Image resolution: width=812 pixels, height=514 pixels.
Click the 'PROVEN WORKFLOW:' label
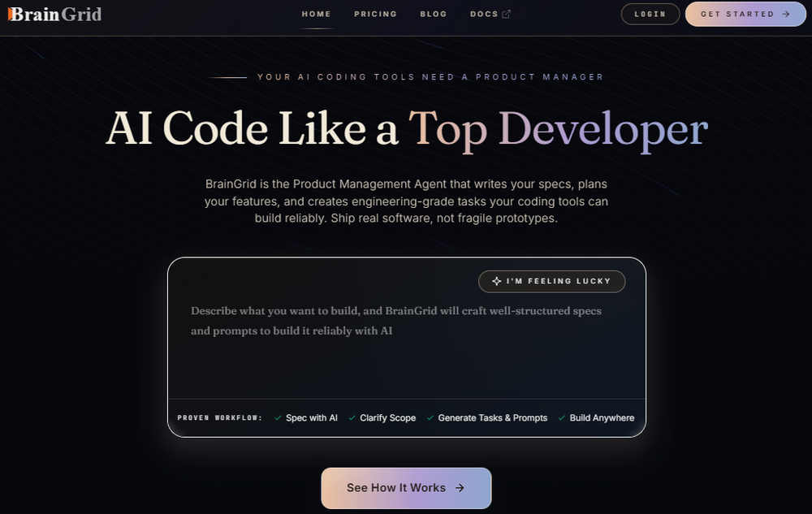click(219, 417)
